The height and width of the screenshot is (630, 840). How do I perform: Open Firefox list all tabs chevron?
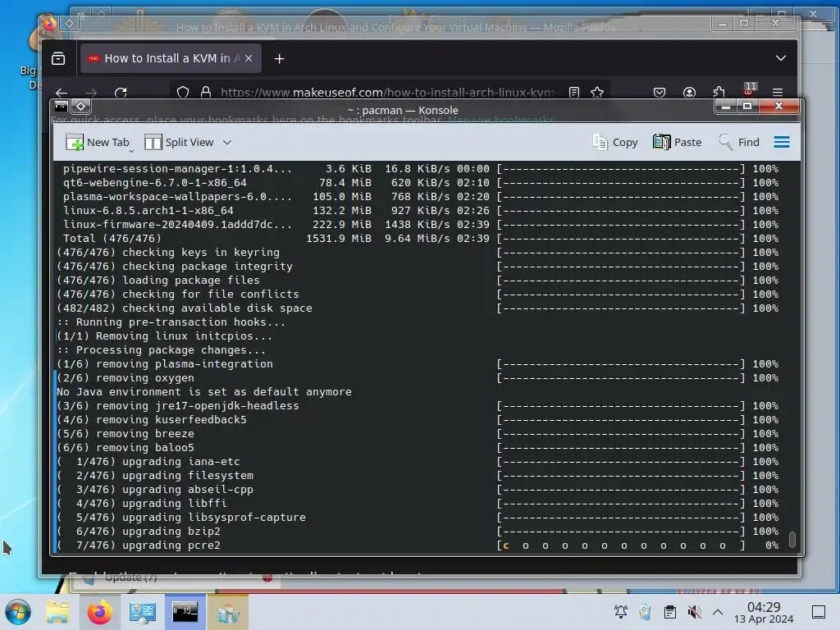tap(781, 58)
